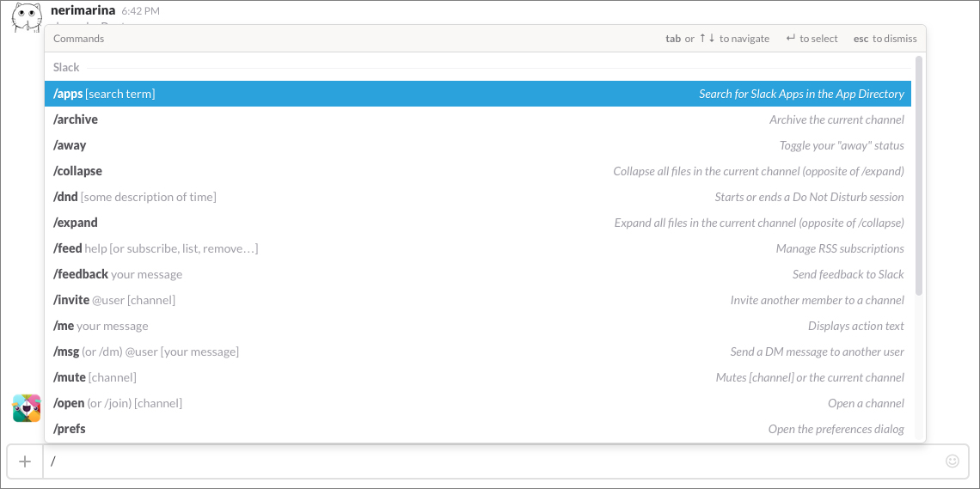Click 'Toggle your "away" status' description
This screenshot has width=980, height=489.
pyautogui.click(x=842, y=145)
